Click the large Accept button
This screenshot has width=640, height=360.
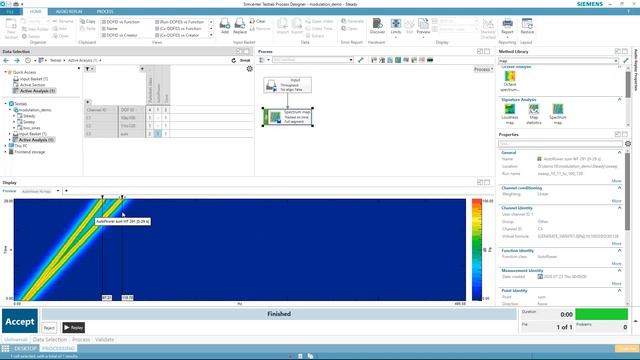(x=20, y=321)
